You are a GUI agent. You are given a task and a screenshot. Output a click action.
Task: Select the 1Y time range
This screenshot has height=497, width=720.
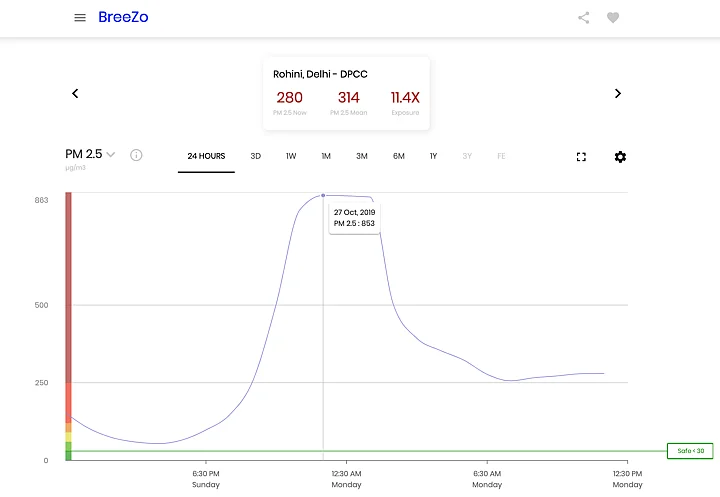tap(433, 156)
